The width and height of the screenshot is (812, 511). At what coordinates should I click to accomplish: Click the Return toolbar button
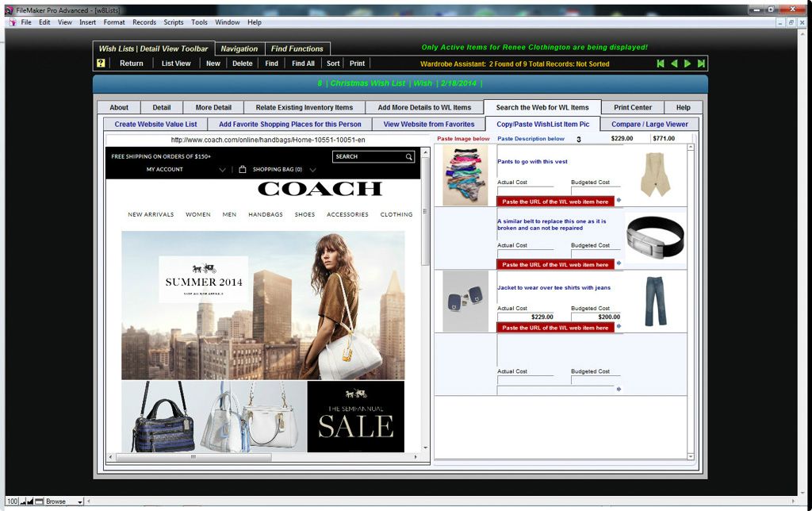tap(132, 63)
